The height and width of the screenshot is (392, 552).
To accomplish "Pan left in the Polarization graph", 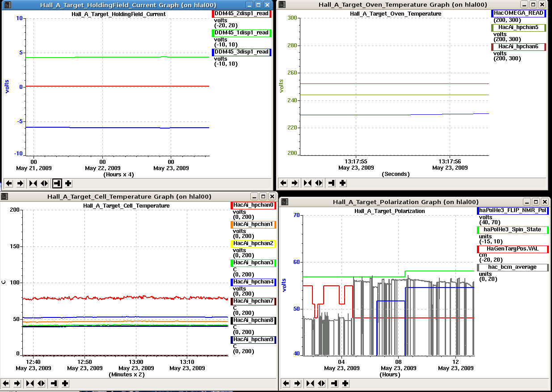I will [x=286, y=384].
